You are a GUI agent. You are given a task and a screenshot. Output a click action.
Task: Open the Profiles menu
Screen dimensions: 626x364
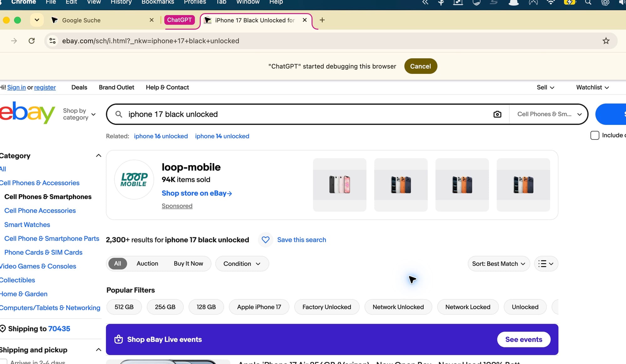[x=195, y=2]
